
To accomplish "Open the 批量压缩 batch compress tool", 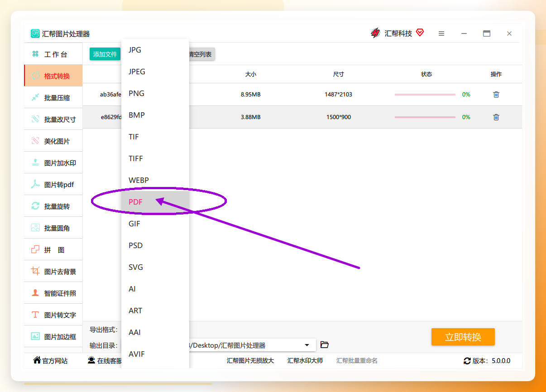I will pyautogui.click(x=53, y=98).
